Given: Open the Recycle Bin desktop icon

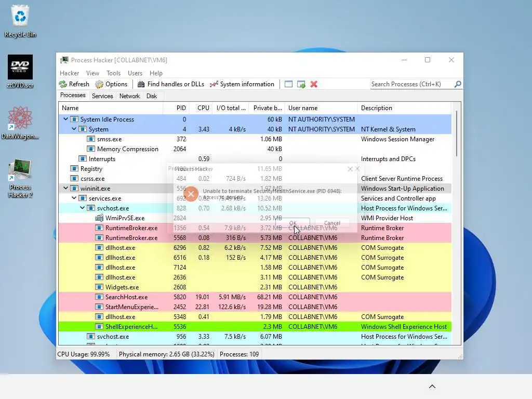Looking at the screenshot, I should [x=20, y=21].
